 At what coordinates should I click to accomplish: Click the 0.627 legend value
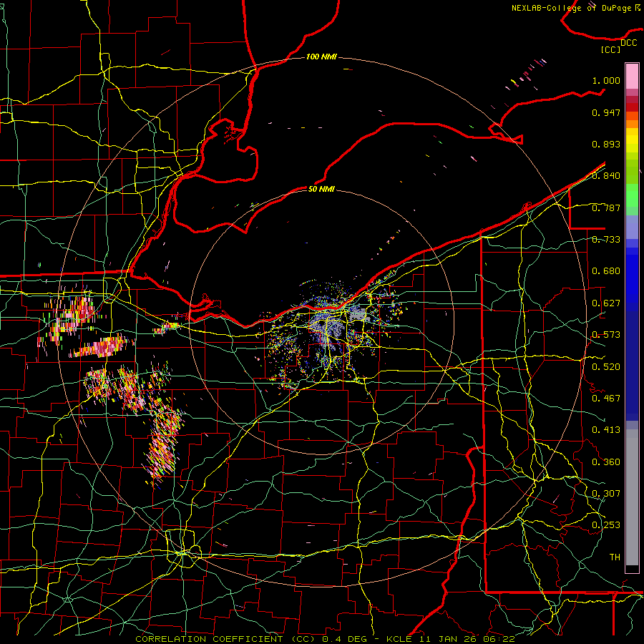(606, 303)
